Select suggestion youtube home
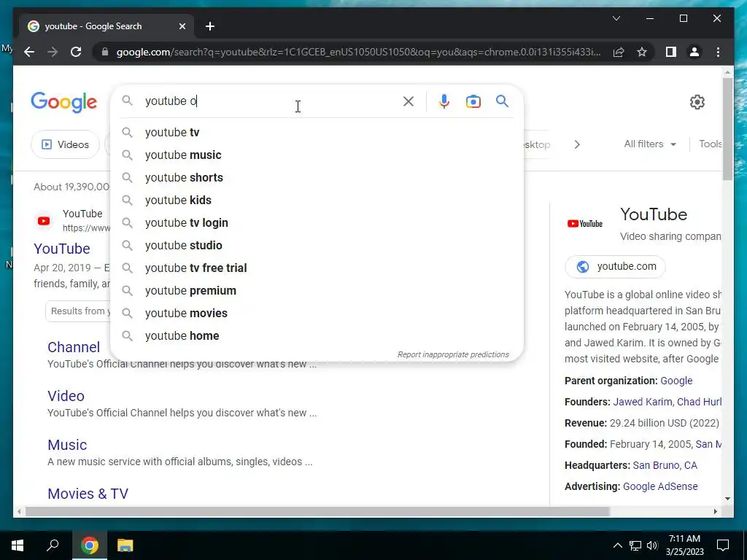This screenshot has height=560, width=747. click(x=317, y=335)
